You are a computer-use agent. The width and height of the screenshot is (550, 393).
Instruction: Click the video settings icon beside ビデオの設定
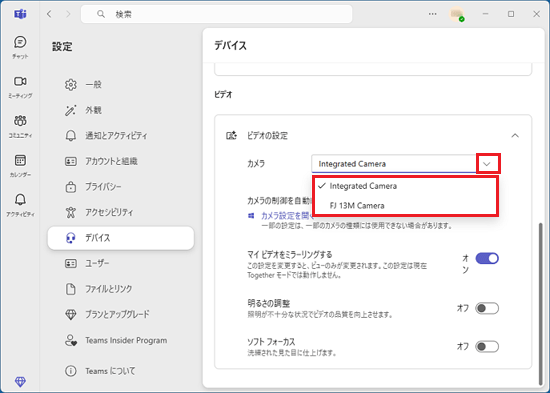click(x=231, y=135)
